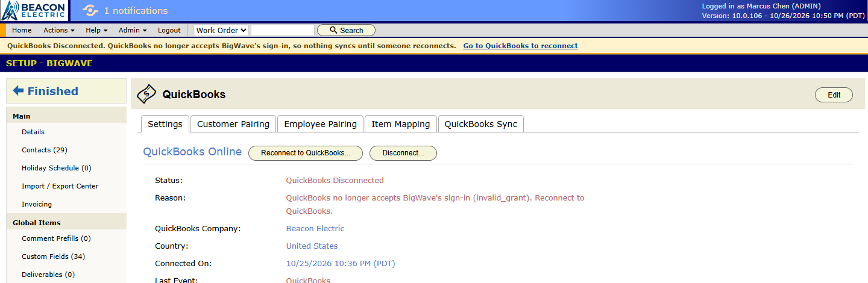Click the SETUP - BIGWAVE title
Viewport: 868px width, 283px height.
[49, 63]
